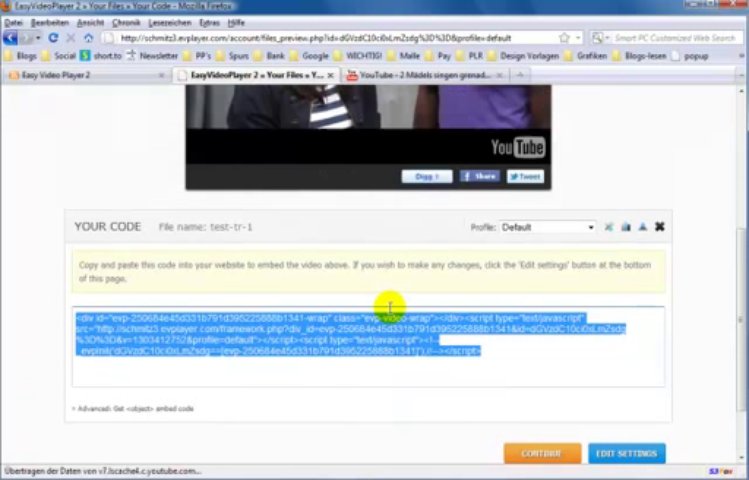
Task: Click the blue triangle icon beside Profile dropdown
Action: [x=643, y=227]
